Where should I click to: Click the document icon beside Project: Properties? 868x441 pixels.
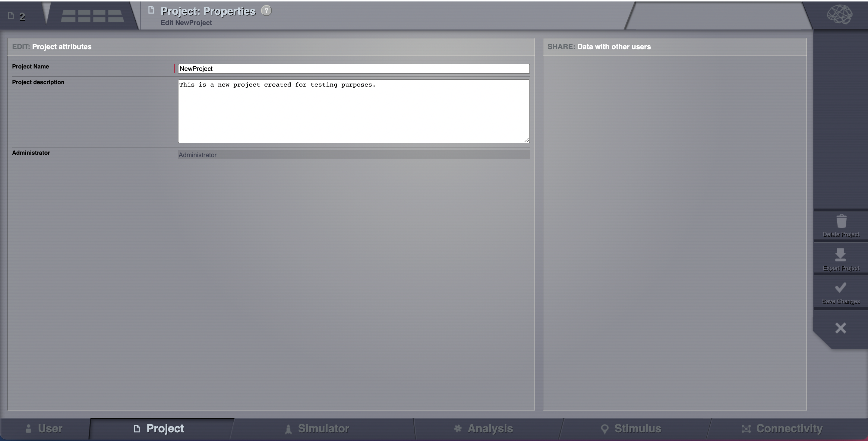click(x=151, y=10)
